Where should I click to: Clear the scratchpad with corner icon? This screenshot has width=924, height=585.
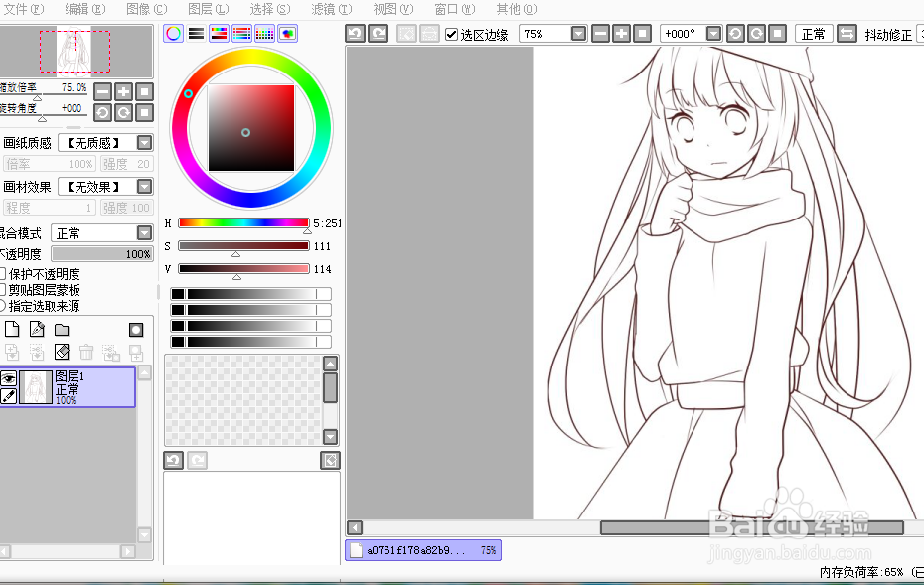(330, 460)
